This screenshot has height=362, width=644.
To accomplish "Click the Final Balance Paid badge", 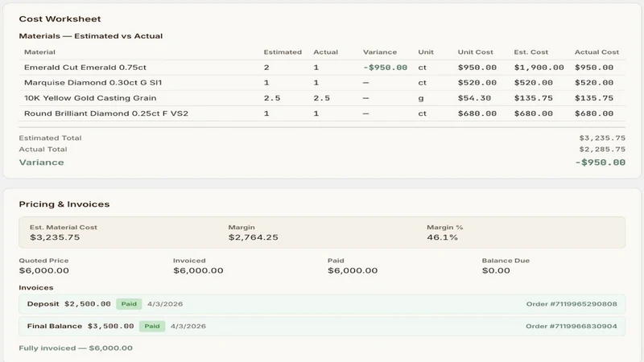I will [x=152, y=327].
